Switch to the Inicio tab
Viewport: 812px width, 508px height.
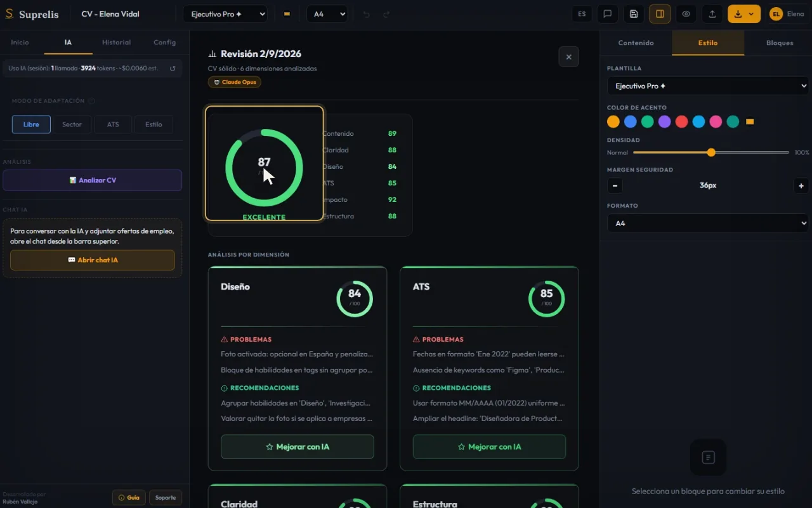20,43
